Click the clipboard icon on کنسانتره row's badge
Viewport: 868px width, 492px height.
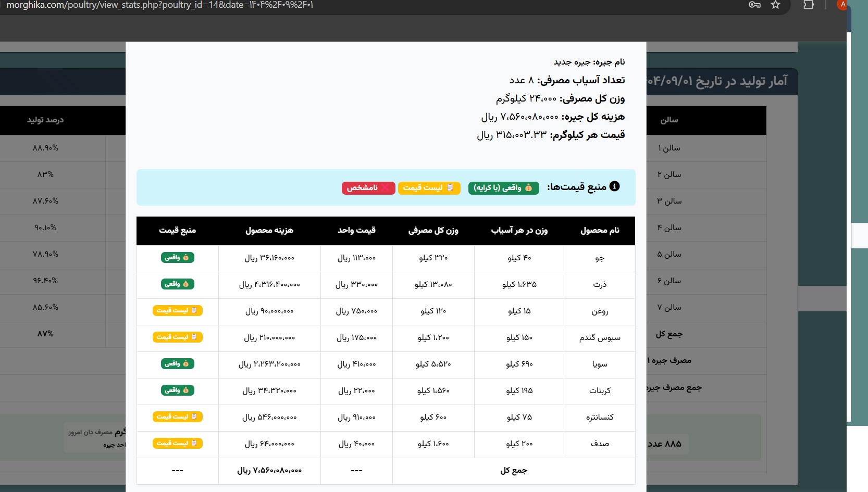(x=194, y=417)
